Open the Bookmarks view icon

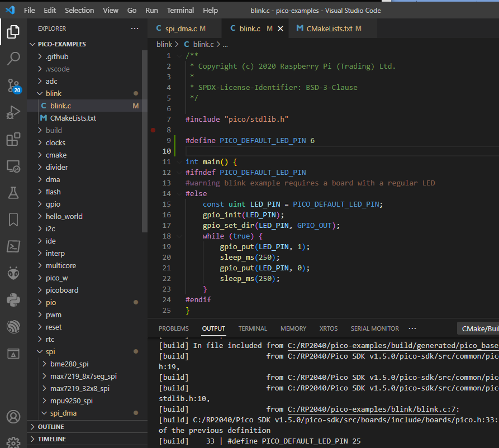(13, 220)
